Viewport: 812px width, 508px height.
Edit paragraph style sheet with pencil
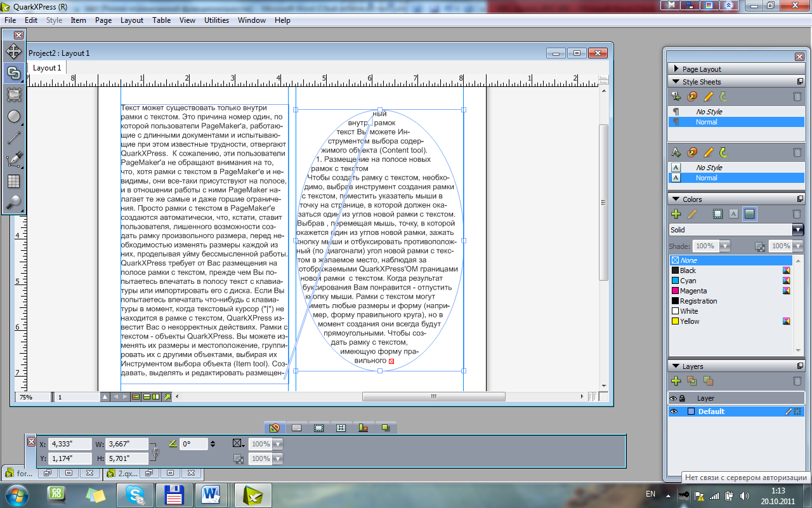709,97
